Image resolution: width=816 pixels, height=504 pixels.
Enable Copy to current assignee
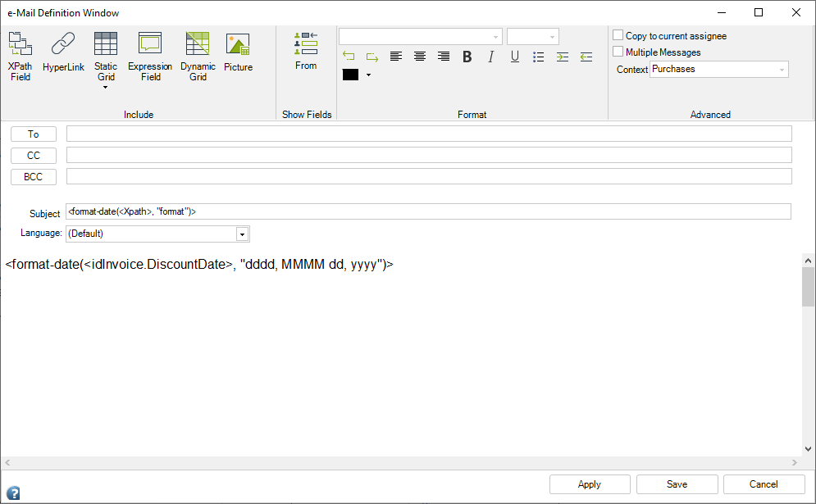click(618, 35)
